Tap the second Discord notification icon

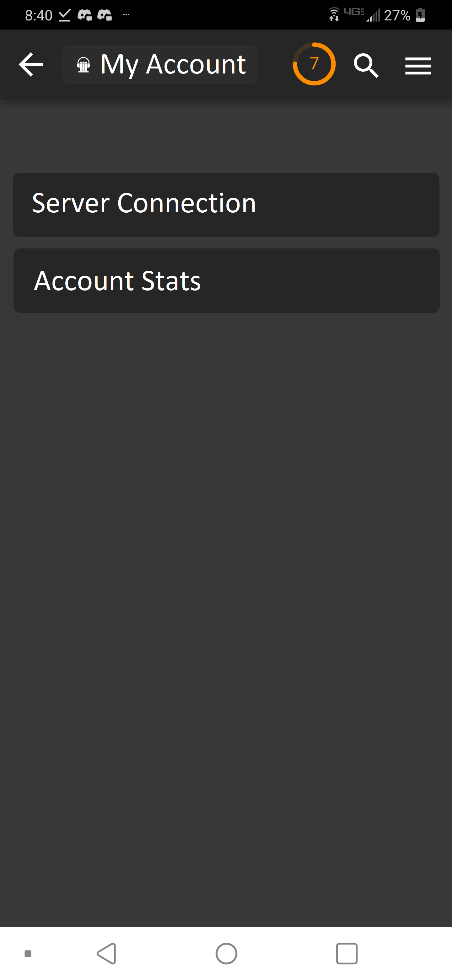click(105, 15)
